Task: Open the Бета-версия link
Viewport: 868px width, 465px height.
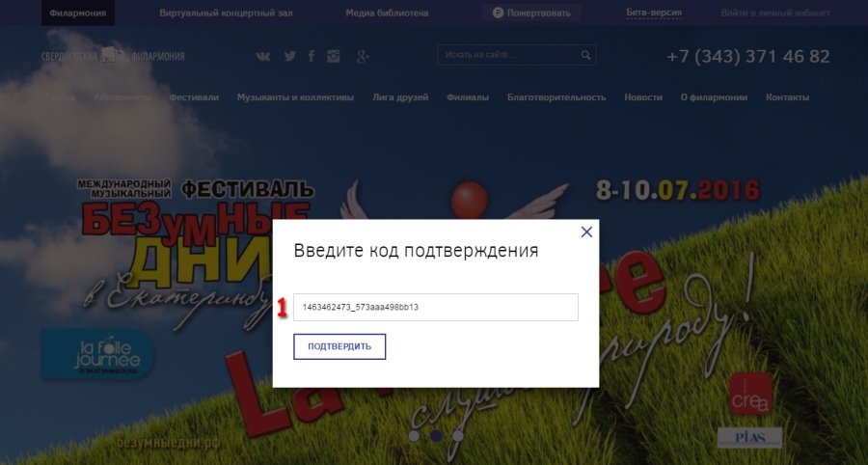Action: pos(654,13)
